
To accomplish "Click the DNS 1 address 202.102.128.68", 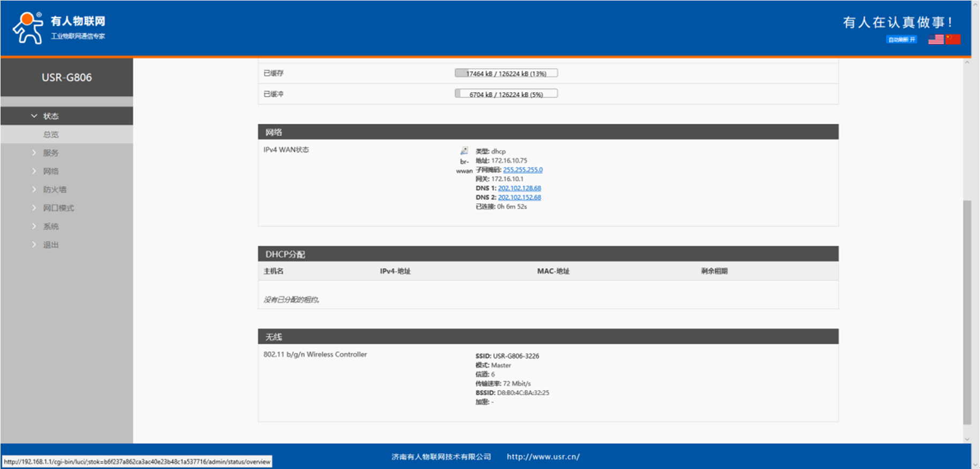I will coord(519,188).
